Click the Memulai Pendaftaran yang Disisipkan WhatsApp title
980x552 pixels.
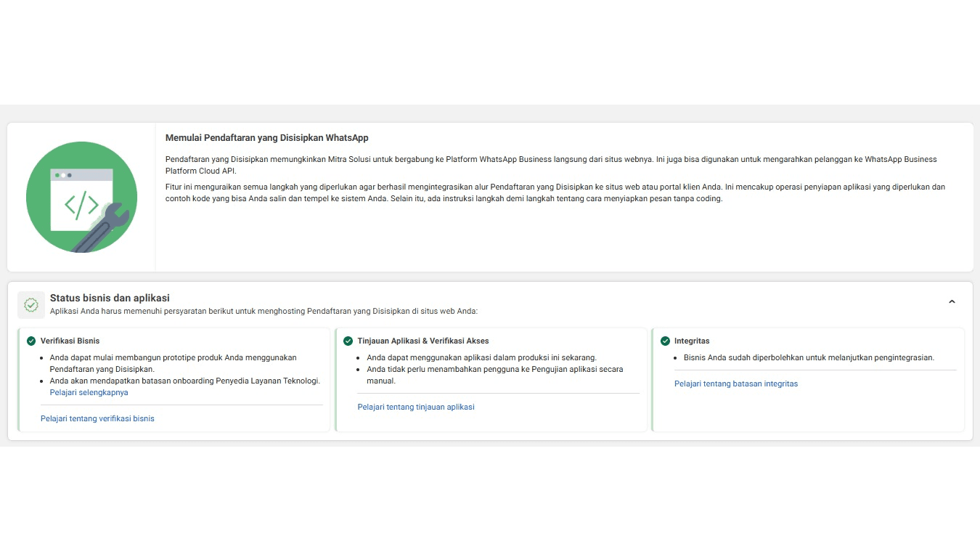(x=266, y=138)
